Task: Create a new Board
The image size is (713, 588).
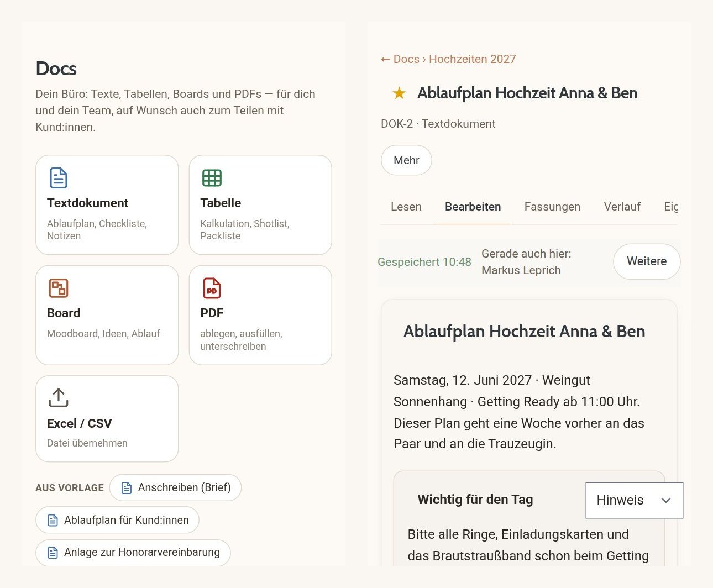Action: pyautogui.click(x=107, y=315)
